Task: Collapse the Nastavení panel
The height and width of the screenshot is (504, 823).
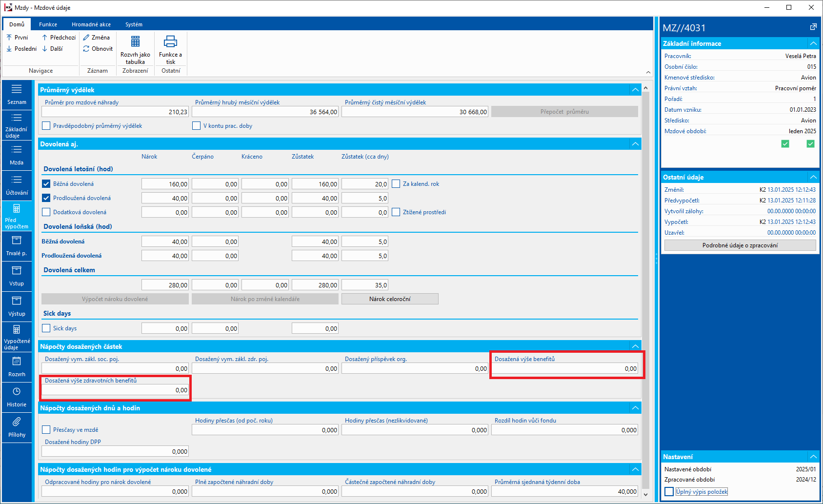Action: click(813, 457)
